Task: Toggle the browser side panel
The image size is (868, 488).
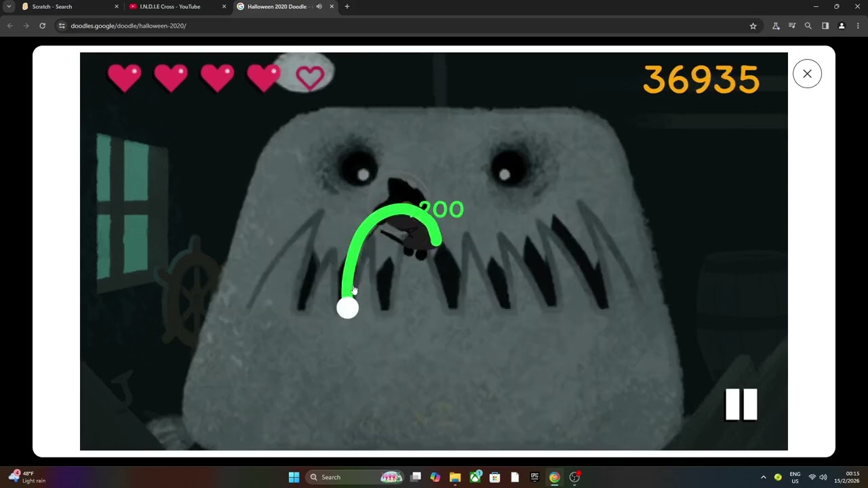Action: (825, 26)
